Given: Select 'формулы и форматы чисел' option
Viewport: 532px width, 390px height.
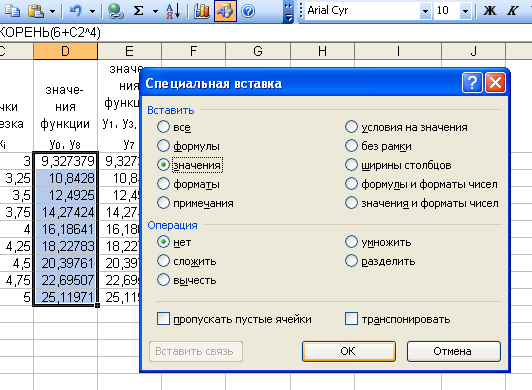Looking at the screenshot, I should pyautogui.click(x=351, y=184).
